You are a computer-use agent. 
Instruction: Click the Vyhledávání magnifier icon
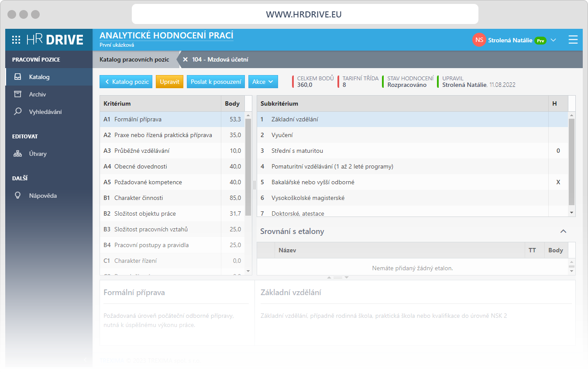[x=17, y=112]
